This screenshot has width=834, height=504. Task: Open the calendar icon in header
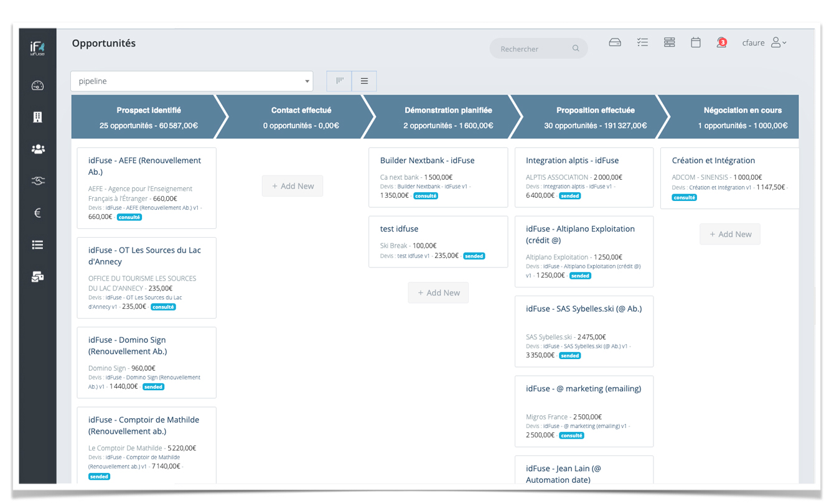pyautogui.click(x=696, y=42)
